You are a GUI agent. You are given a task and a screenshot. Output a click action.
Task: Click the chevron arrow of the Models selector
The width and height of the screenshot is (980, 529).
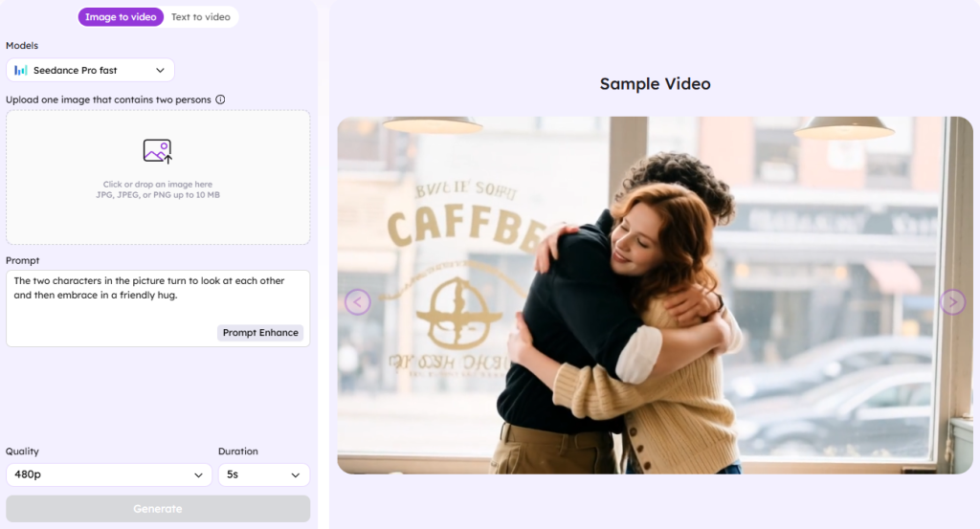tap(160, 71)
